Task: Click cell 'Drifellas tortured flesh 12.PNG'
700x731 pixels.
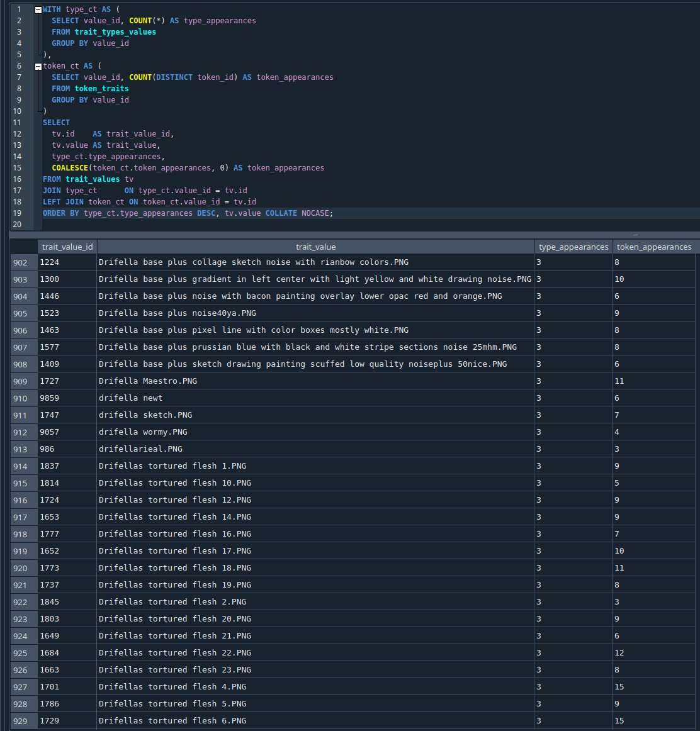Action: click(x=315, y=500)
